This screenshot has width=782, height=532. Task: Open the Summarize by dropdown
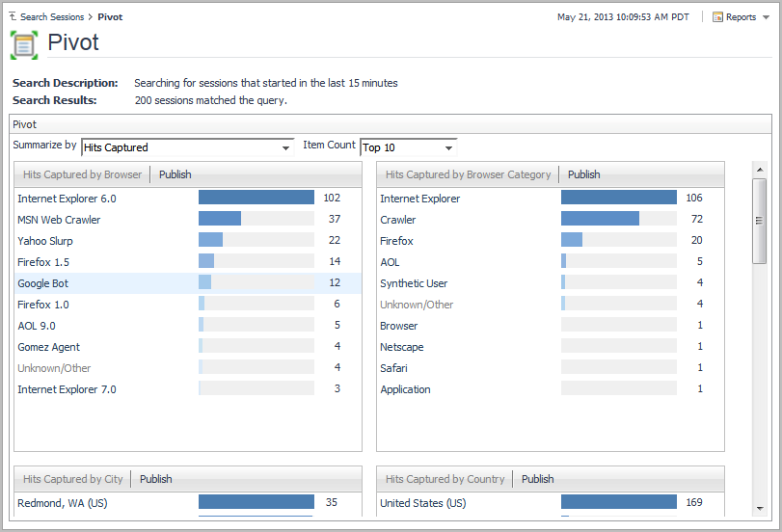tap(286, 148)
